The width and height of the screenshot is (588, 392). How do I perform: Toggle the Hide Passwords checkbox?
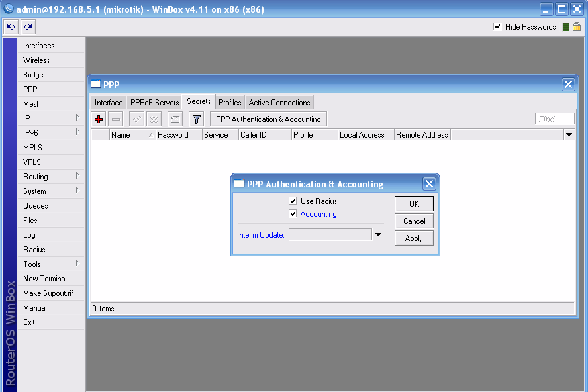497,26
